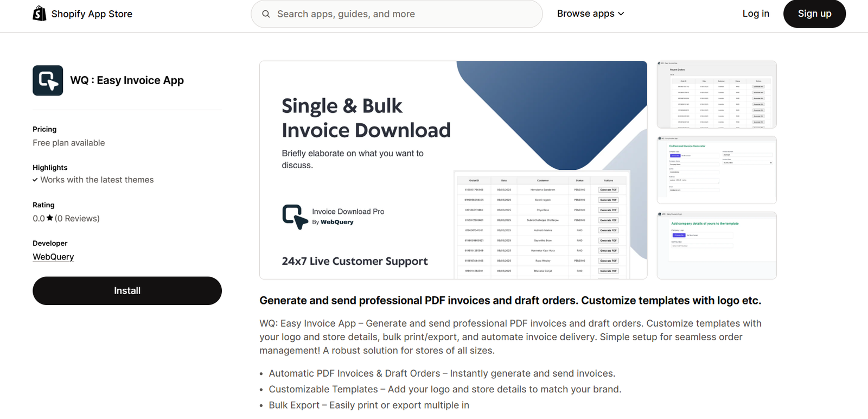Viewport: 868px width, 419px height.
Task: Click the magnifying glass search icon
Action: pyautogui.click(x=266, y=14)
